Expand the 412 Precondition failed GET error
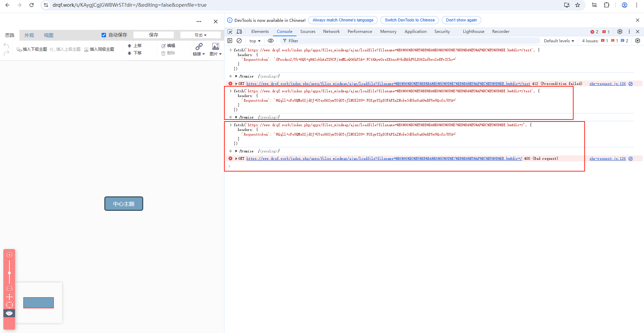 236,84
